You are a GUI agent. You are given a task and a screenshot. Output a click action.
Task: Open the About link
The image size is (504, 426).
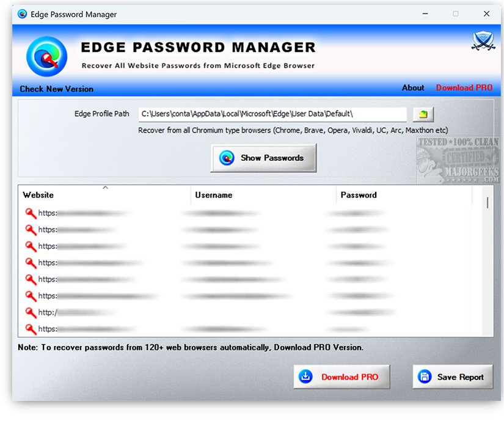click(413, 88)
